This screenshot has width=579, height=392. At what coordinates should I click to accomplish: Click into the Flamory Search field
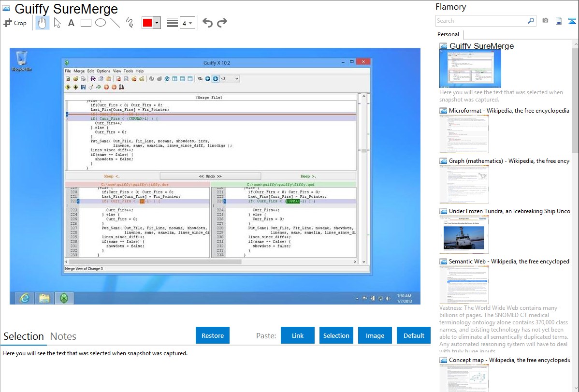tap(481, 21)
